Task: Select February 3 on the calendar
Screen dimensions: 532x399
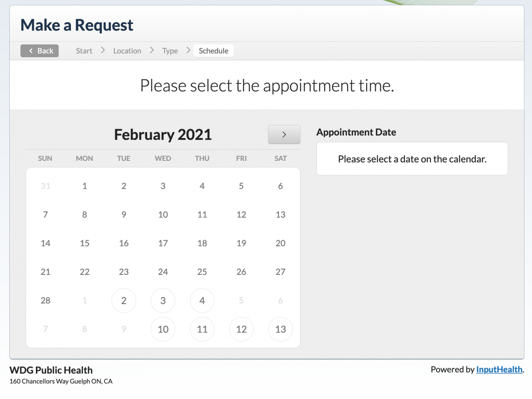Action: click(163, 300)
